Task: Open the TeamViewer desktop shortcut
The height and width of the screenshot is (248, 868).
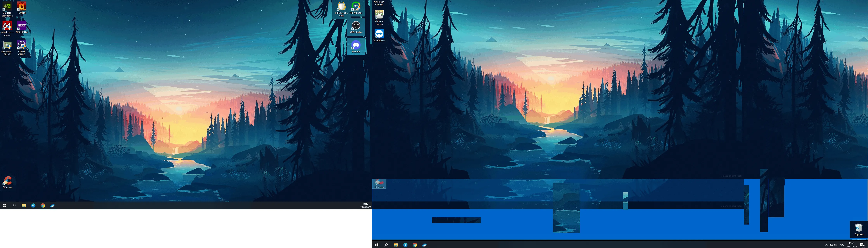Action: (x=379, y=35)
